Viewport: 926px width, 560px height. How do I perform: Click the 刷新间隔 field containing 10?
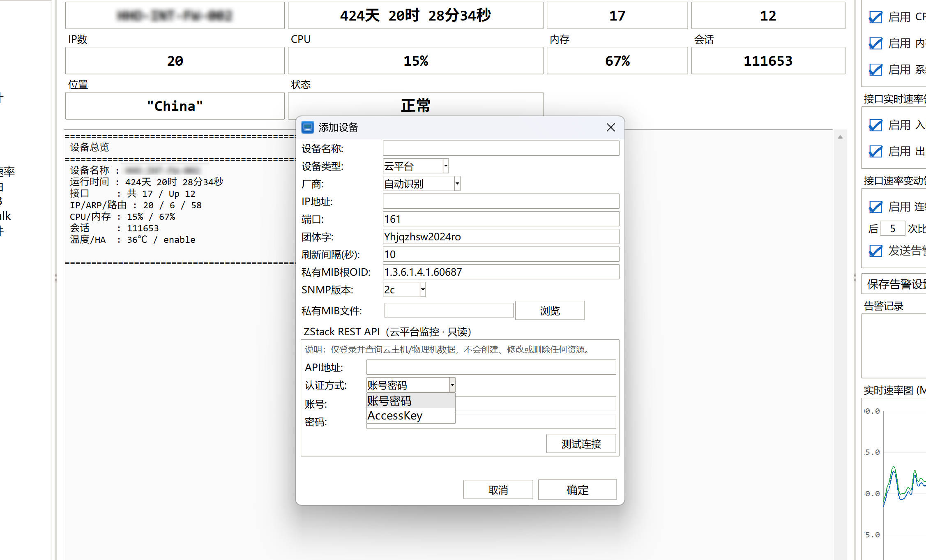coord(501,254)
